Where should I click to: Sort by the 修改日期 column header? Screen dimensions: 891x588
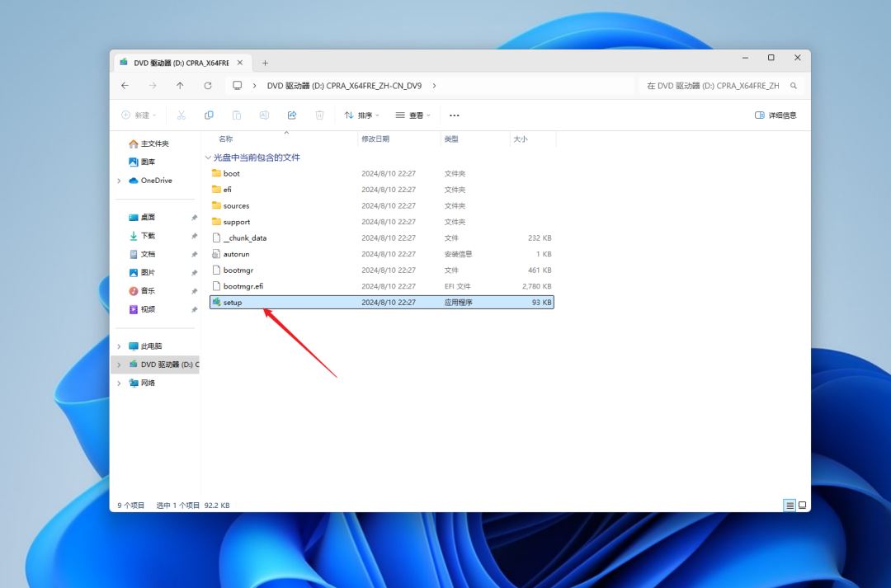coord(375,139)
